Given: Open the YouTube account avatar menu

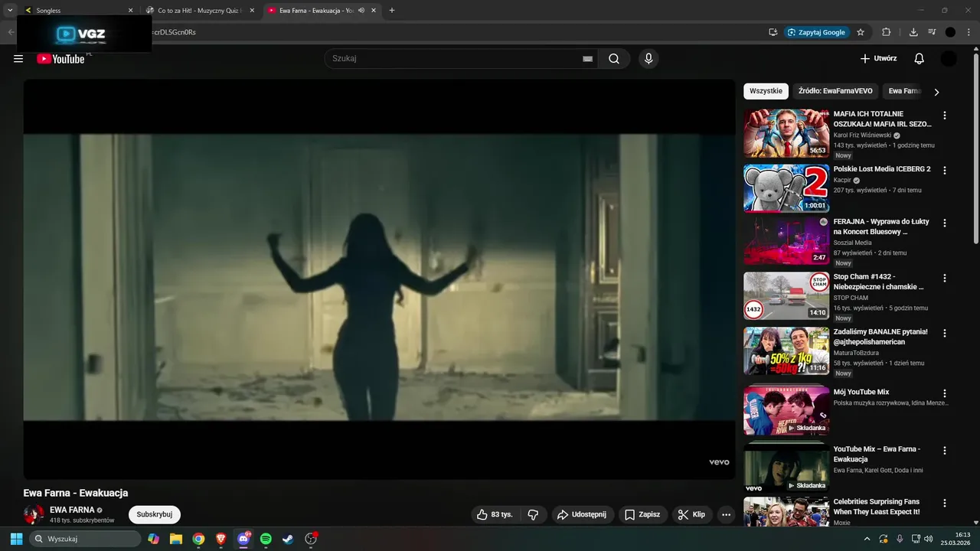Looking at the screenshot, I should click(x=949, y=59).
